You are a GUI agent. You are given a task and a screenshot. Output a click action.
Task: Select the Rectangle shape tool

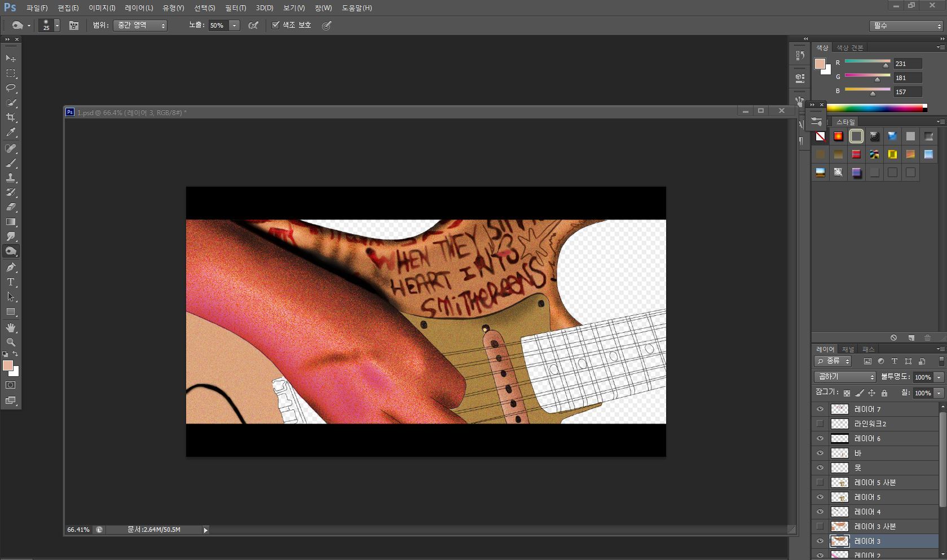(11, 311)
